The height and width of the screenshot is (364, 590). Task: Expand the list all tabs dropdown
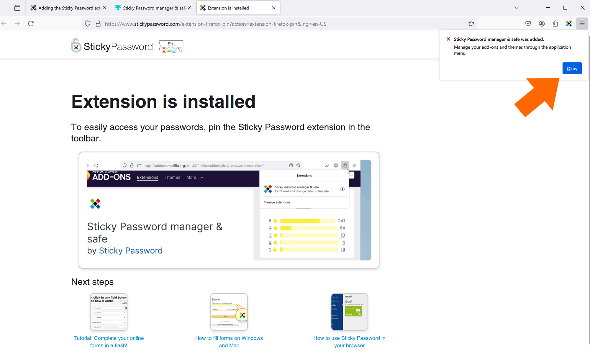coord(517,8)
